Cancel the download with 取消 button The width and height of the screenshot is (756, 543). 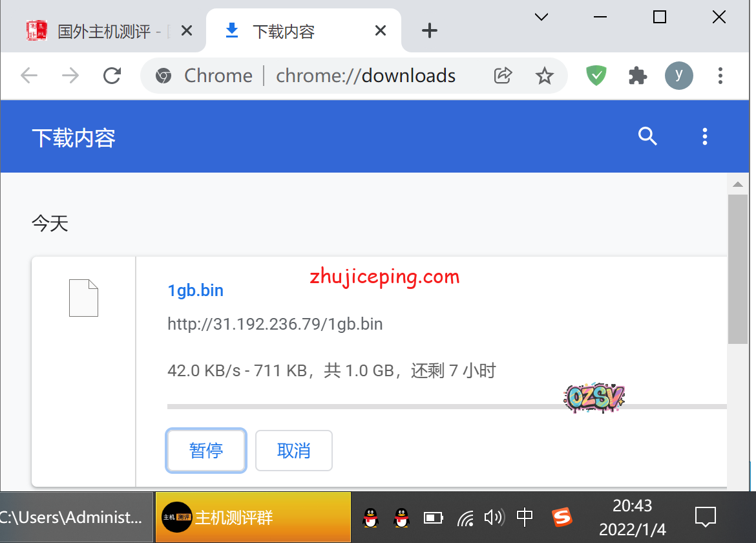pyautogui.click(x=294, y=451)
